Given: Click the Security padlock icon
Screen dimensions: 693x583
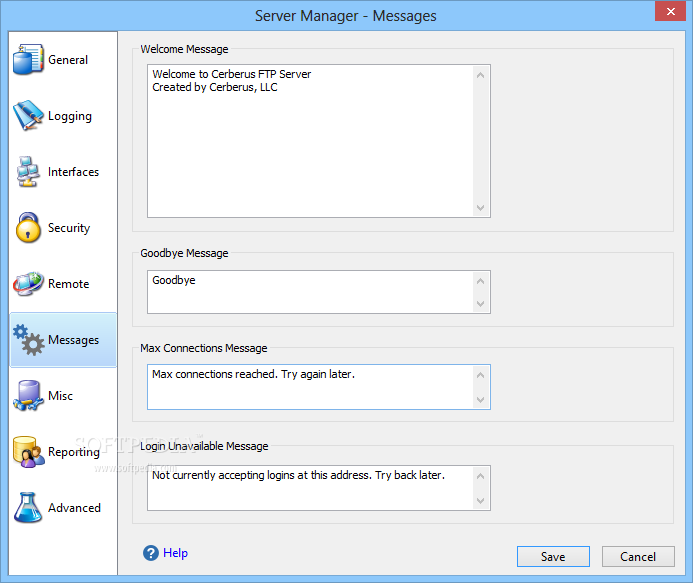Looking at the screenshot, I should click(x=28, y=228).
